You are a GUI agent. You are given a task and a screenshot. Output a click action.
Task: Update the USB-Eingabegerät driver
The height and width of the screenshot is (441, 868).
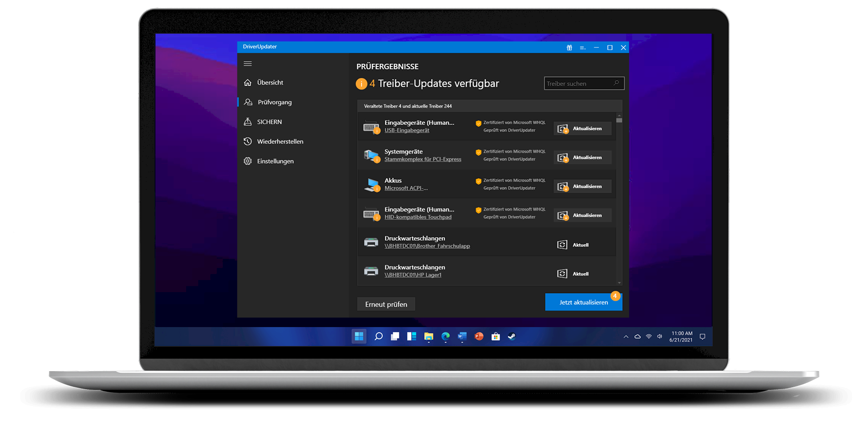tap(582, 129)
